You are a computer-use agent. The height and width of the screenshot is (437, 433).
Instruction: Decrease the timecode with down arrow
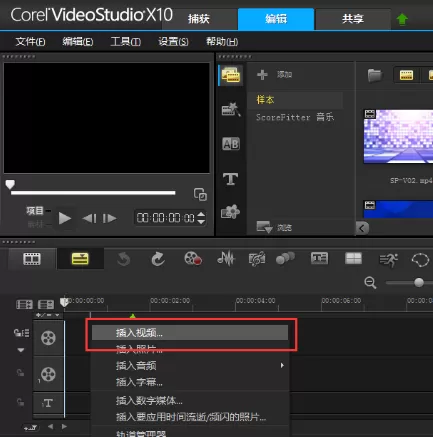[x=201, y=222]
